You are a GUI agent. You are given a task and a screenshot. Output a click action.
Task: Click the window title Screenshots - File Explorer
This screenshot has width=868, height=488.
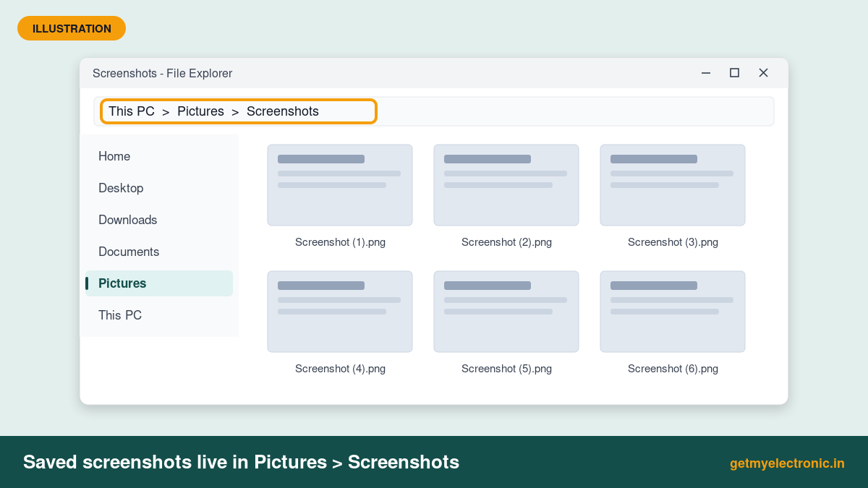pos(163,73)
